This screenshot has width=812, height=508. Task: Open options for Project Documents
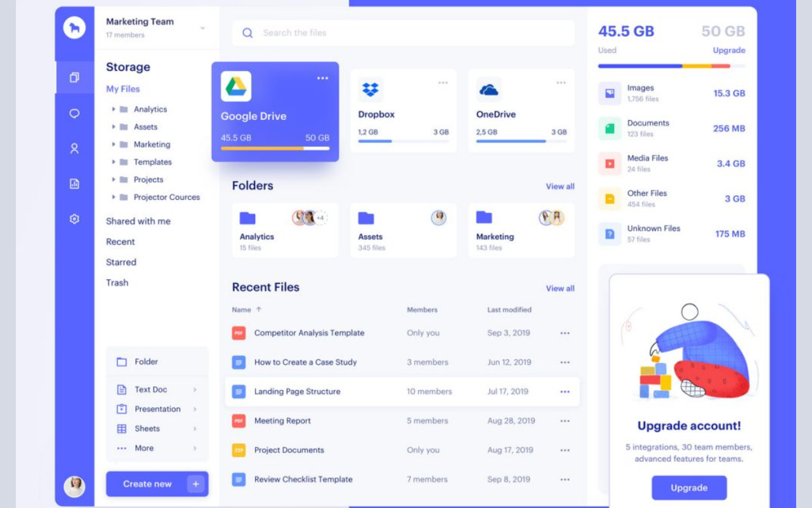[x=565, y=450]
